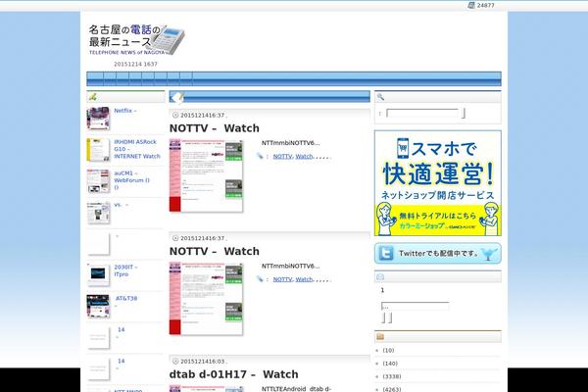This screenshot has width=588, height=392.
Task: Open the AT&T38 sidebar link
Action: (126, 298)
